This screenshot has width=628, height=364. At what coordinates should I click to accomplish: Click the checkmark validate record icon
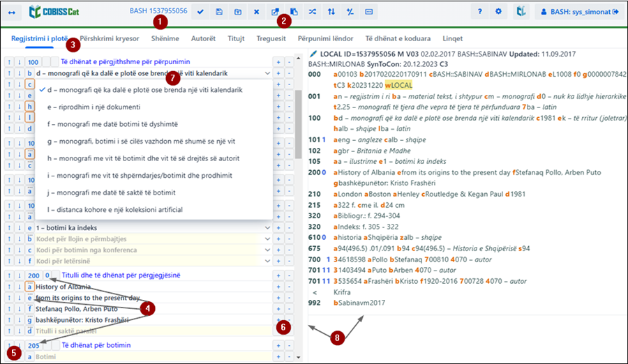click(200, 12)
